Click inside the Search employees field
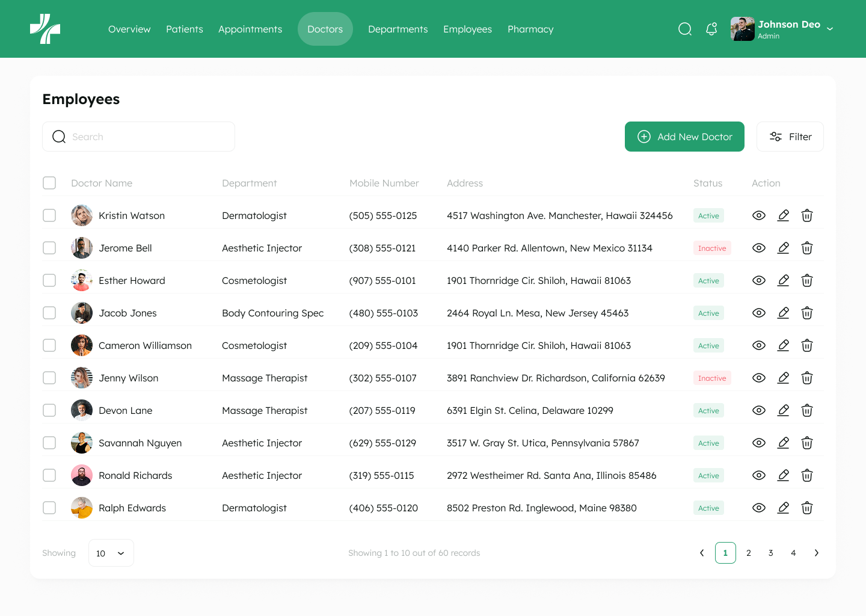Image resolution: width=866 pixels, height=616 pixels. tap(138, 137)
